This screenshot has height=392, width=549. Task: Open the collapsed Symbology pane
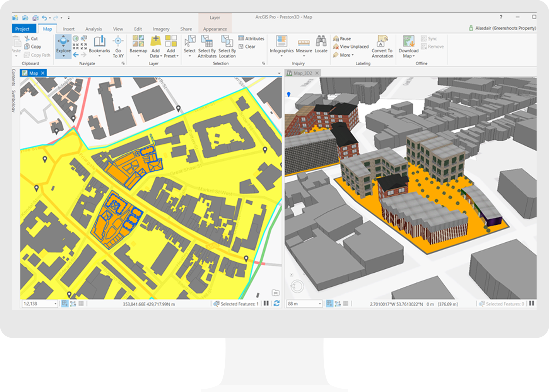pos(14,101)
